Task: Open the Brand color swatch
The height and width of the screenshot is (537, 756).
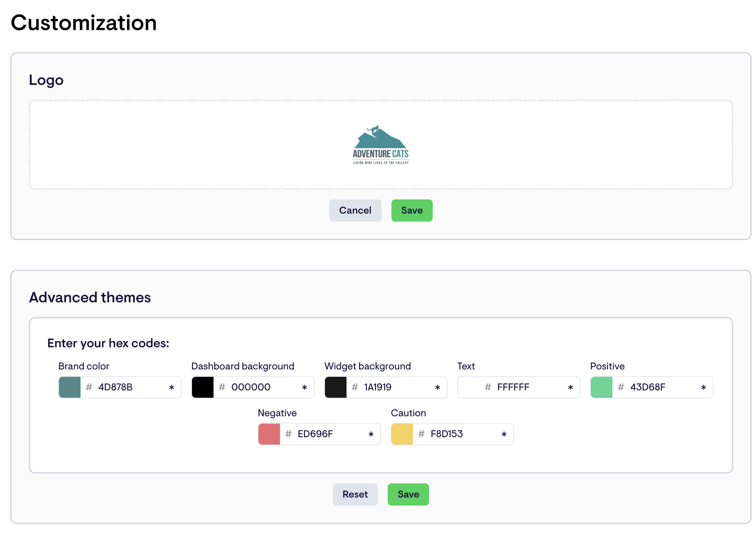Action: (x=70, y=387)
